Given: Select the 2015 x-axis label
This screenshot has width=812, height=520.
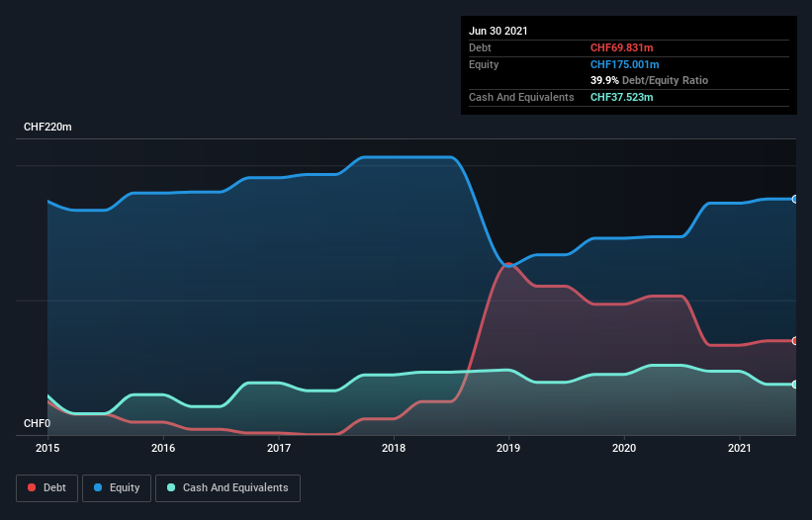Looking at the screenshot, I should 47,448.
